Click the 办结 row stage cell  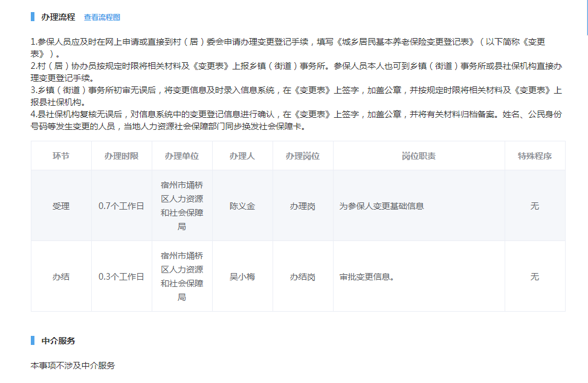[x=61, y=277]
